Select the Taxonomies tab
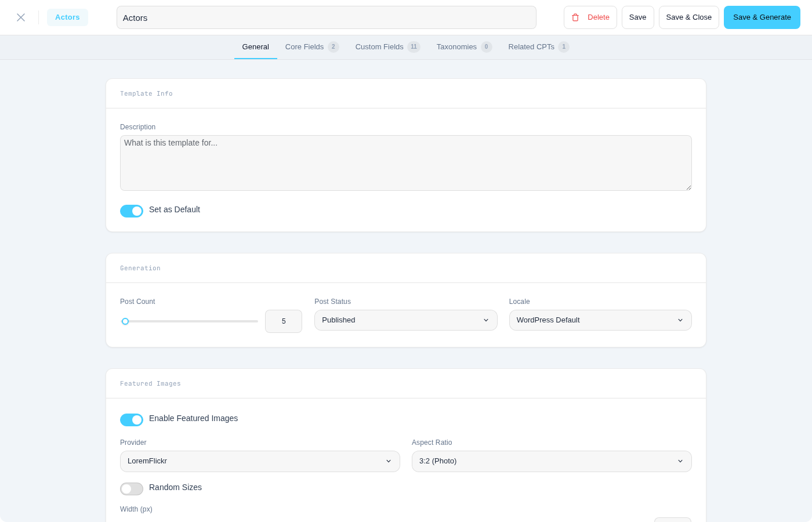This screenshot has width=812, height=522. [x=456, y=47]
